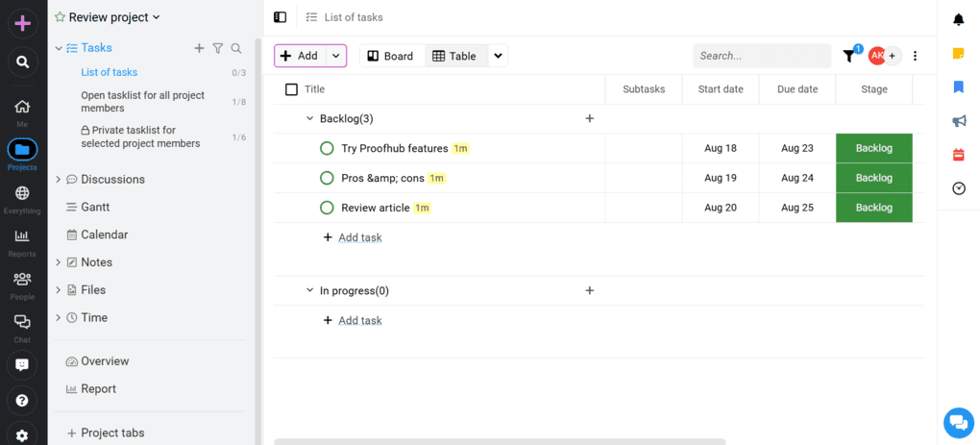Screen dimensions: 980x445
Task: Click green Backlog stage of Pros & cons
Action: coord(873,178)
